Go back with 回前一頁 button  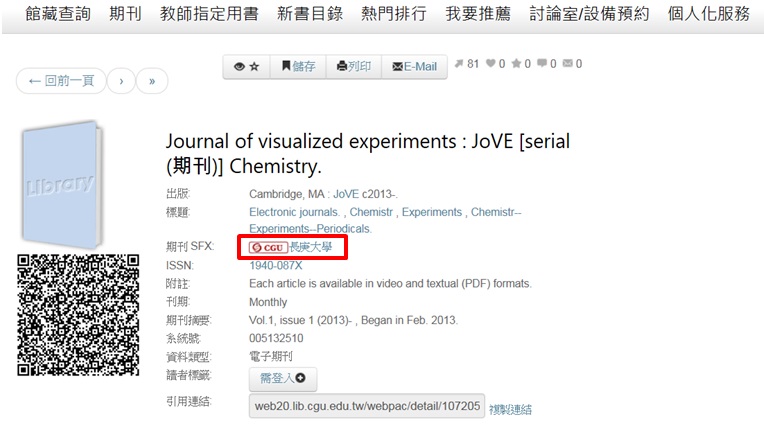pos(61,81)
